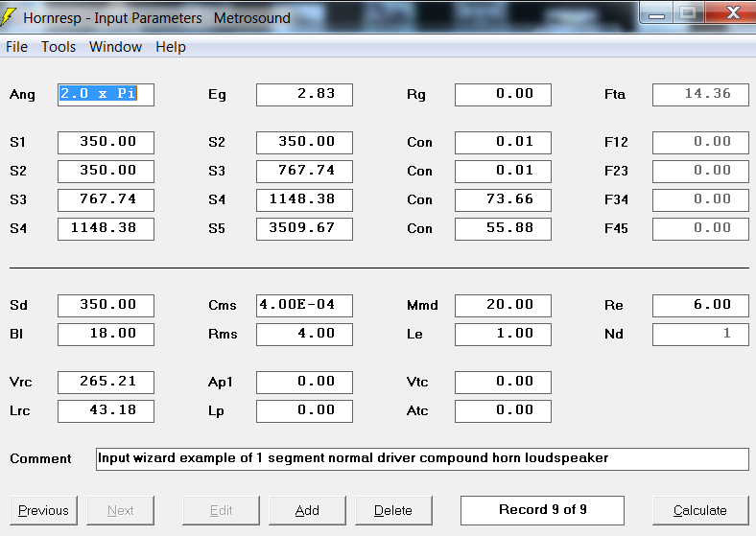Click the Hornresp lightning bolt title bar icon
756x536 pixels.
pyautogui.click(x=8, y=16)
